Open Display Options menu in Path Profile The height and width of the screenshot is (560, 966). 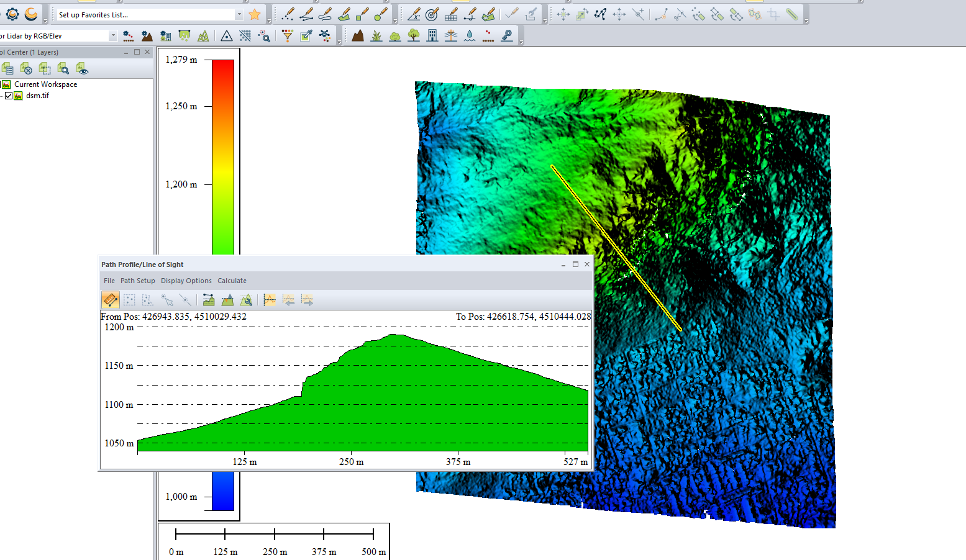(186, 281)
